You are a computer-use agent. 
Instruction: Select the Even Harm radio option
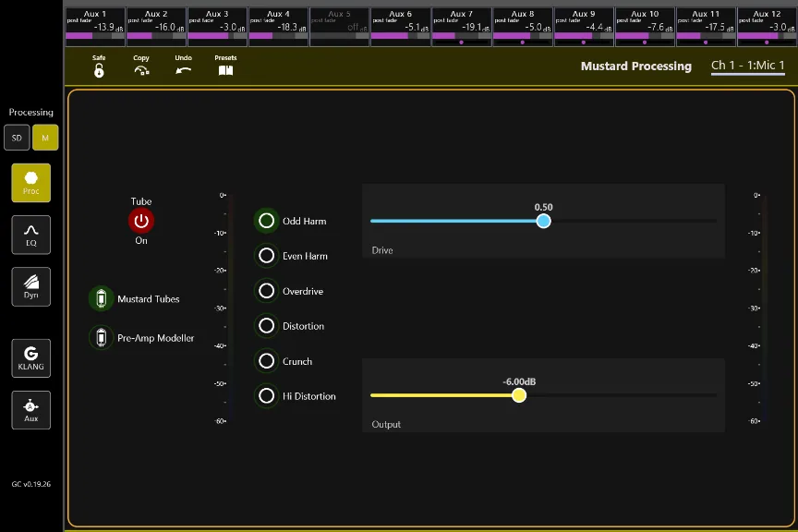click(x=266, y=256)
